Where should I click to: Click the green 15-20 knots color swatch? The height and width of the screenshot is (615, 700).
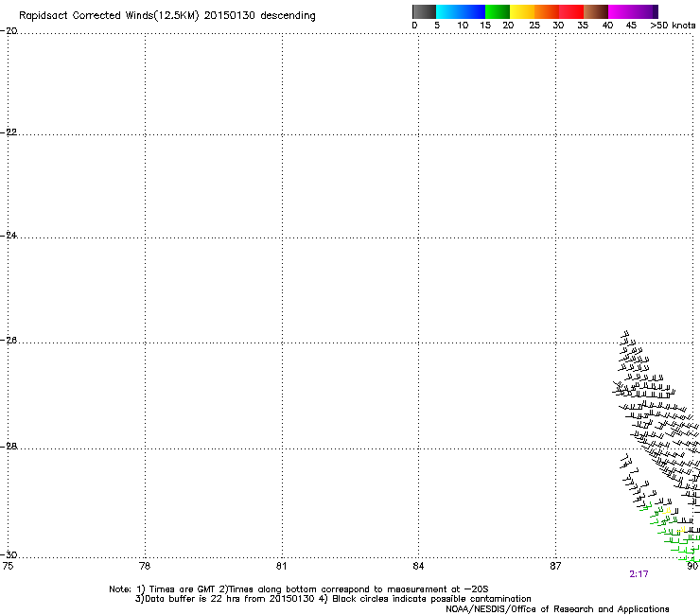(498, 11)
